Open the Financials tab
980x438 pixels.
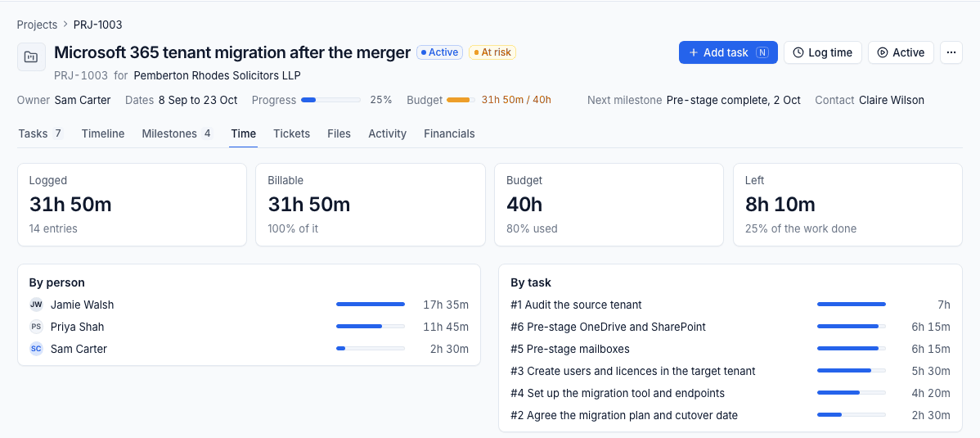tap(449, 133)
